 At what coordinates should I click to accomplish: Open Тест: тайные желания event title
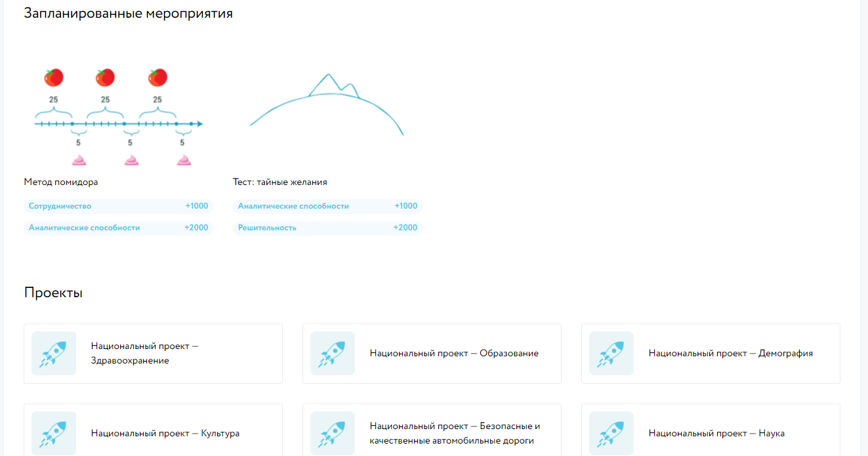pyautogui.click(x=280, y=182)
